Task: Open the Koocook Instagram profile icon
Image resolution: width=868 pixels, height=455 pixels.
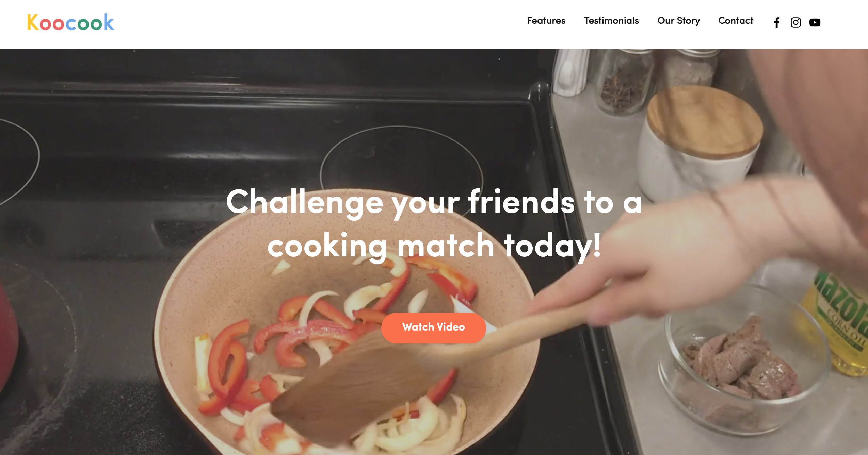Action: click(x=795, y=22)
